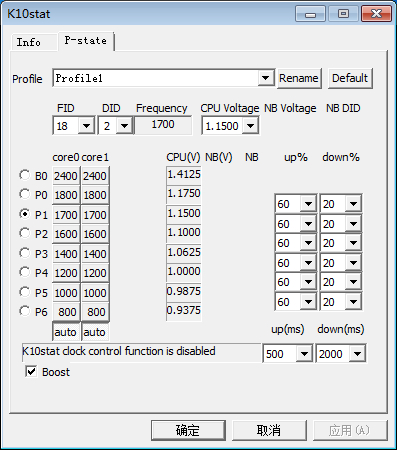
Task: Click CPU(V) value 1.0625
Action: (184, 253)
